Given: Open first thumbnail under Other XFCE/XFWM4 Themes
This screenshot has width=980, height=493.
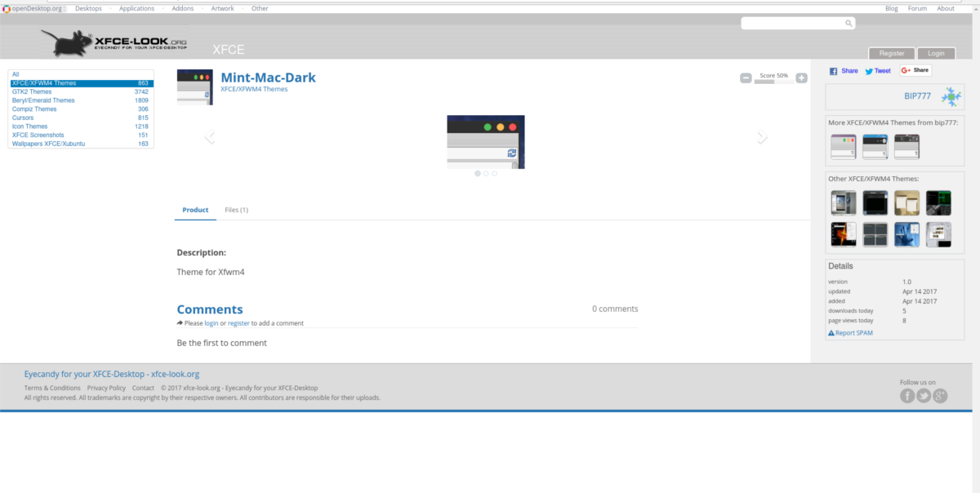Looking at the screenshot, I should 844,202.
